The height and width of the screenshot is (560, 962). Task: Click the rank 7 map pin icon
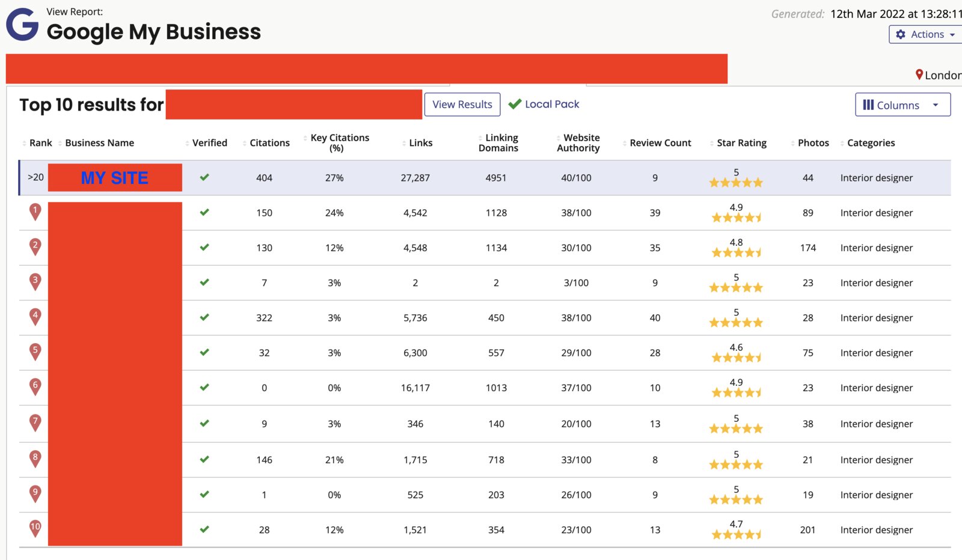tap(35, 422)
